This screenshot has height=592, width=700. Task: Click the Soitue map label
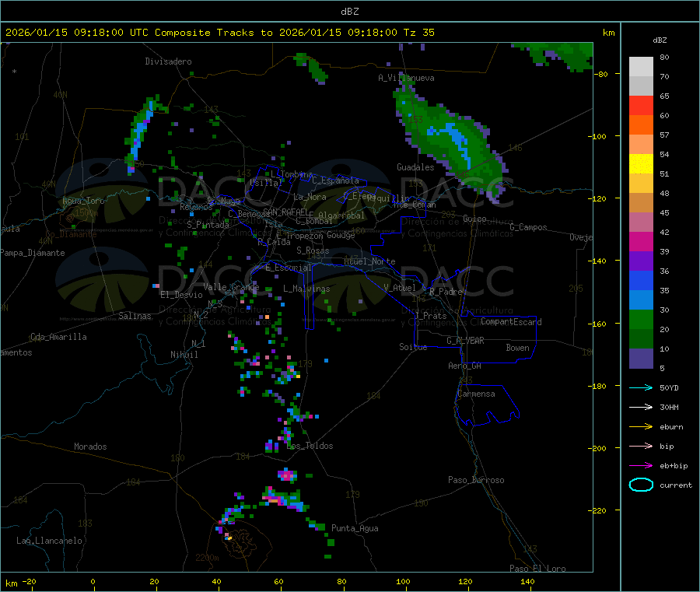[413, 347]
